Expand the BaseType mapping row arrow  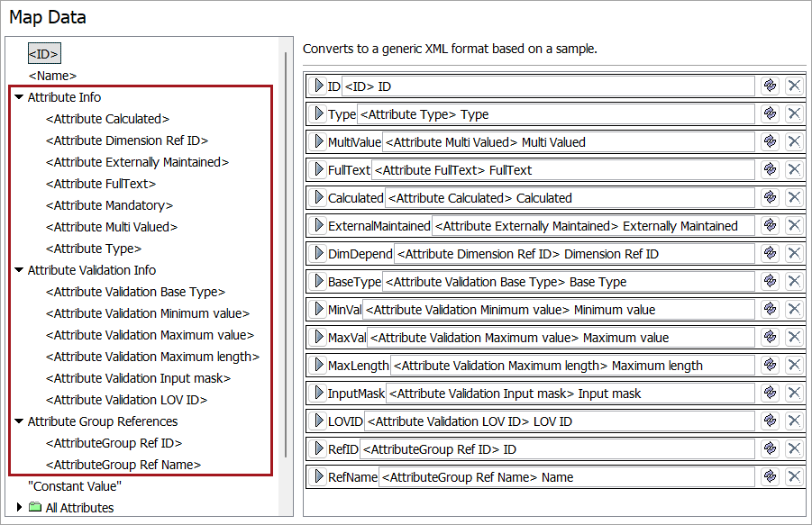pyautogui.click(x=319, y=281)
